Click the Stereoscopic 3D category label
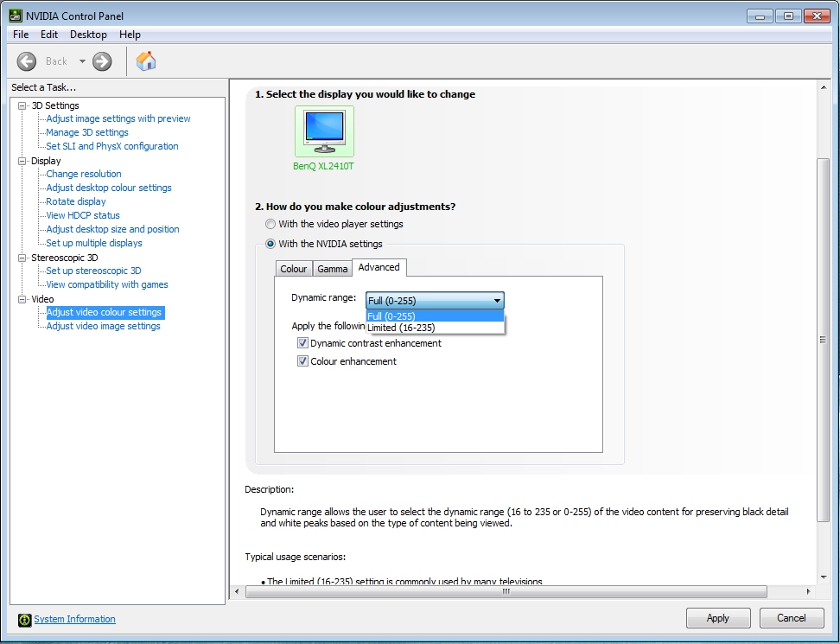 [x=64, y=258]
